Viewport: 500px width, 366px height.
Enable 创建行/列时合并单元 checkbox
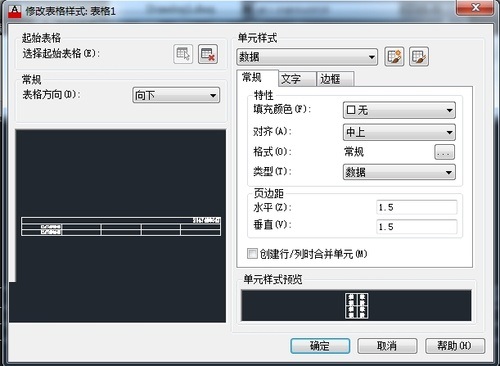[252, 254]
